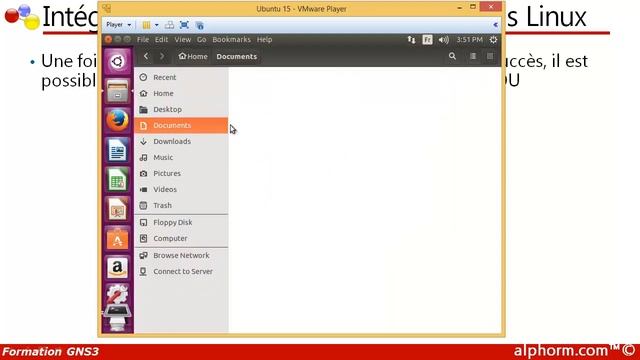Enter VMware full screen mode
640x360 pixels.
coord(184,25)
